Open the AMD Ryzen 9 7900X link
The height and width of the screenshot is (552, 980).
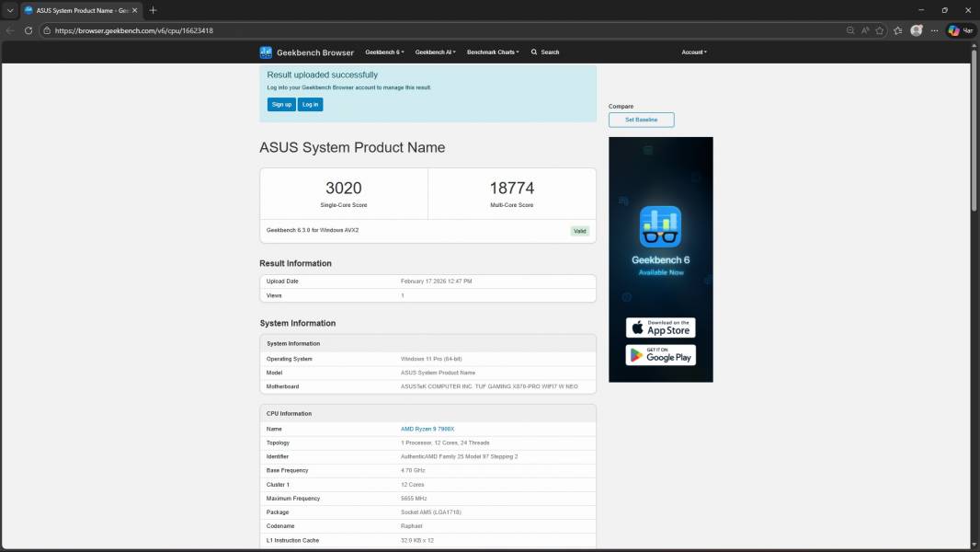click(427, 429)
